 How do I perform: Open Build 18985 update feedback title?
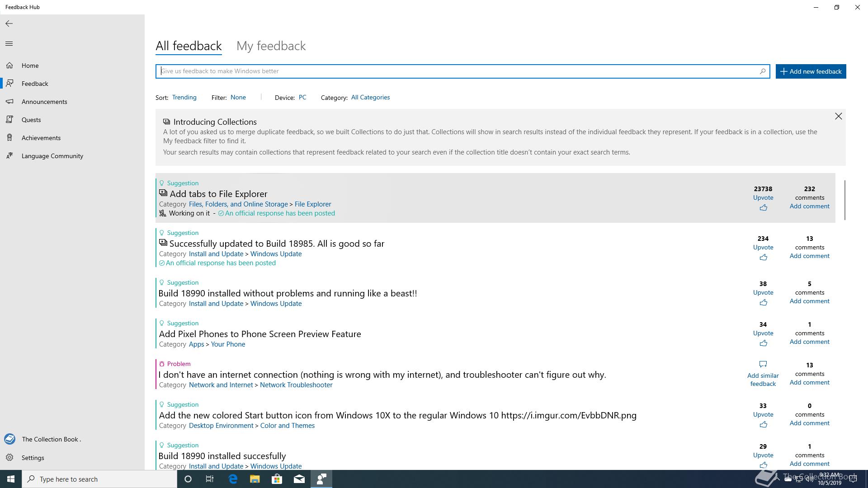(x=277, y=244)
